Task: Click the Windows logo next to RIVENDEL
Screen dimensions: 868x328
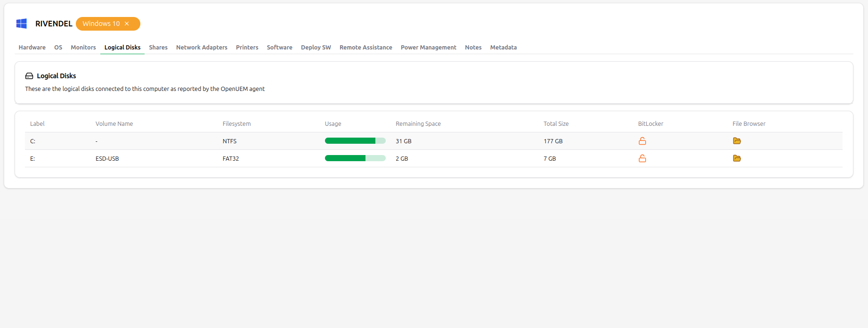Action: point(22,24)
